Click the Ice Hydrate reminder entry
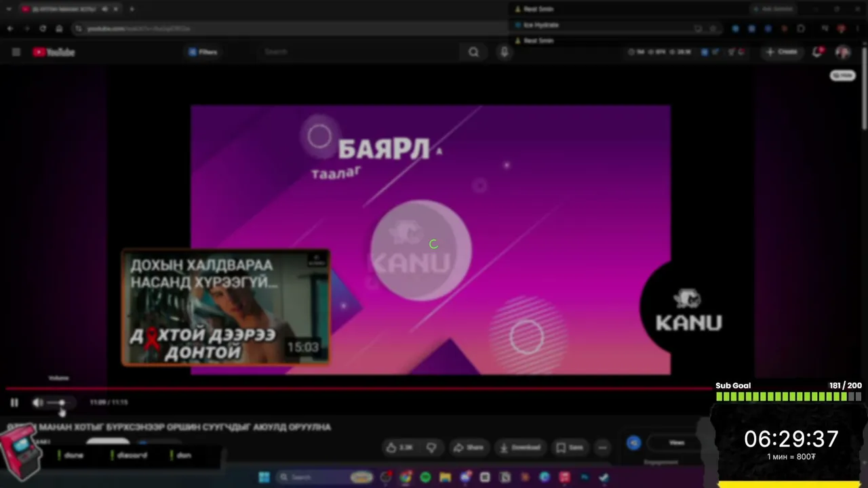This screenshot has height=488, width=868. click(541, 25)
